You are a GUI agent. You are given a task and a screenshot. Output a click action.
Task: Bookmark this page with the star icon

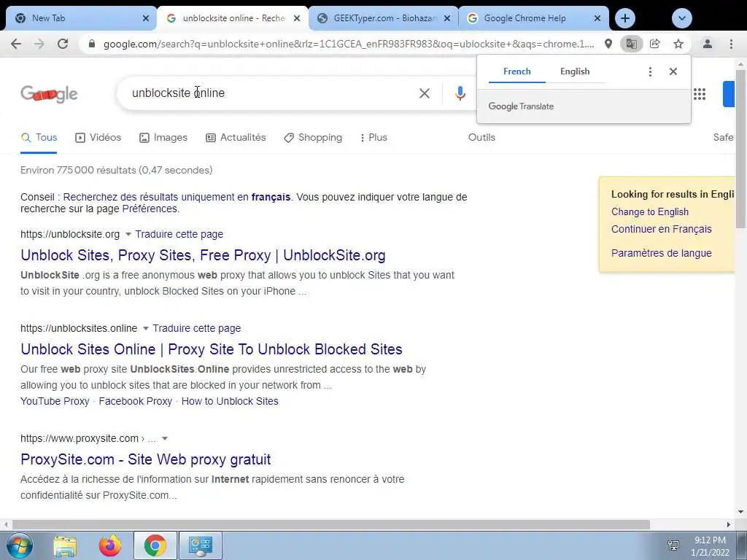click(x=678, y=44)
